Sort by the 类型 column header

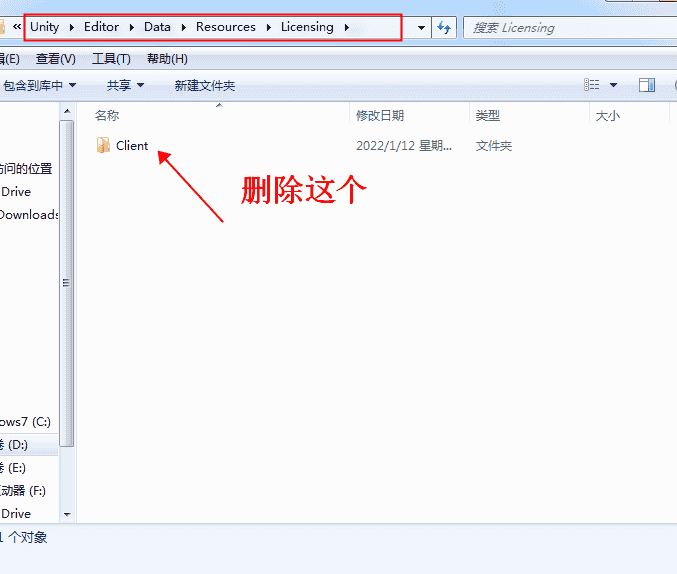[487, 115]
